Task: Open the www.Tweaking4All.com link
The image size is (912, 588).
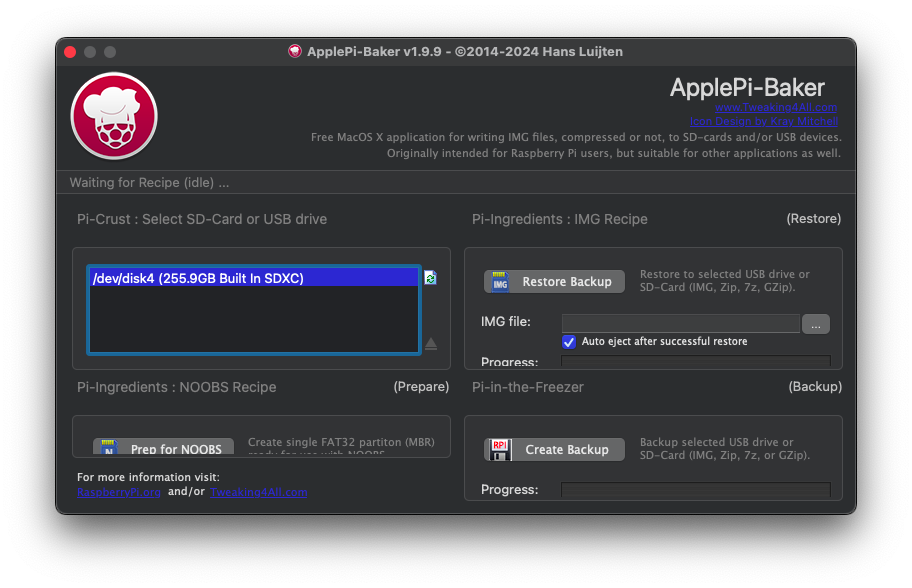Action: 775,108
